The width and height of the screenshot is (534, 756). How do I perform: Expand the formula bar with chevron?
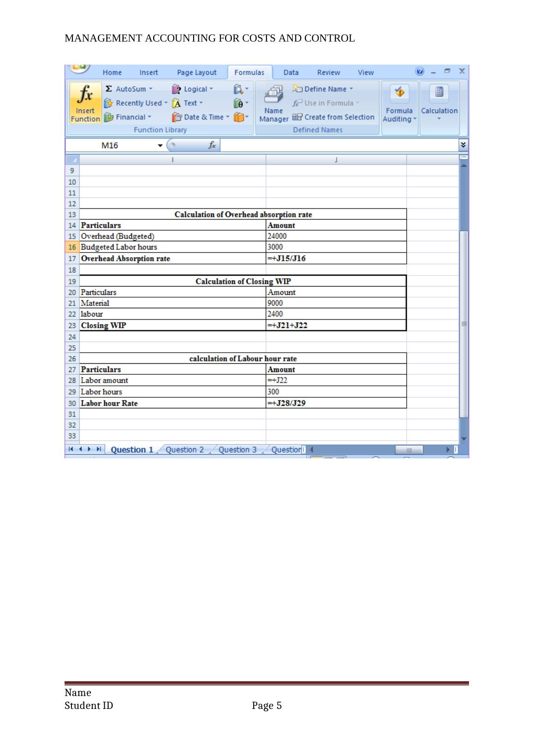pos(463,145)
